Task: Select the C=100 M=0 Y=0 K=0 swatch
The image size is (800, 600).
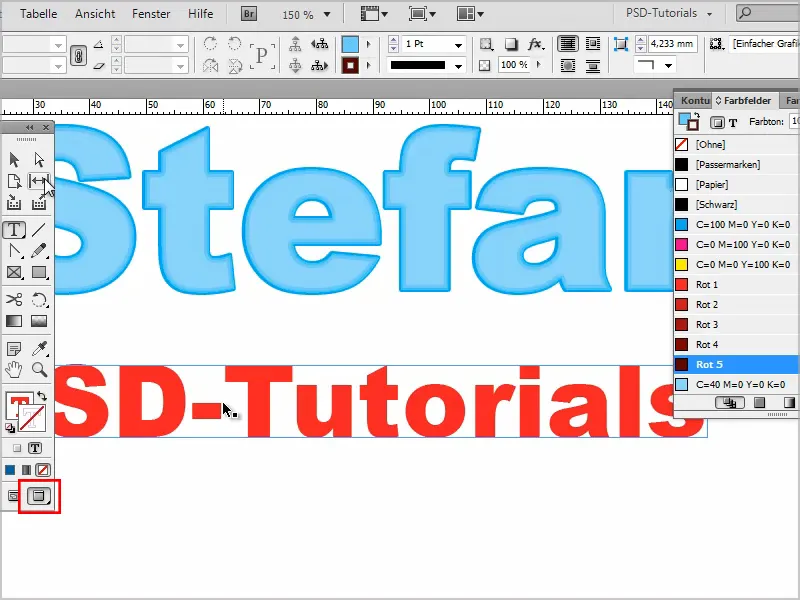Action: click(737, 224)
